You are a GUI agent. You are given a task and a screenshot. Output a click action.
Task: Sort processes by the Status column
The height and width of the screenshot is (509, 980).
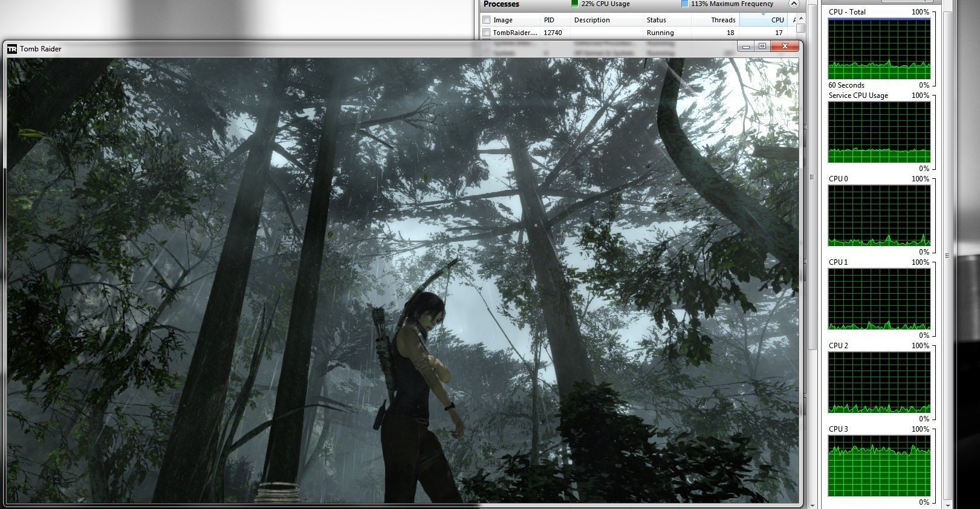(x=657, y=20)
